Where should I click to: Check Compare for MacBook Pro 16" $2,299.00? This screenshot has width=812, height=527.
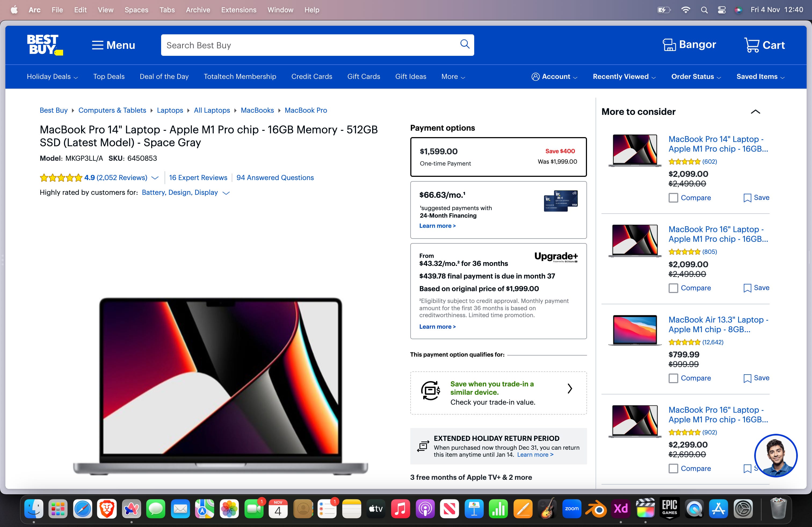(673, 468)
